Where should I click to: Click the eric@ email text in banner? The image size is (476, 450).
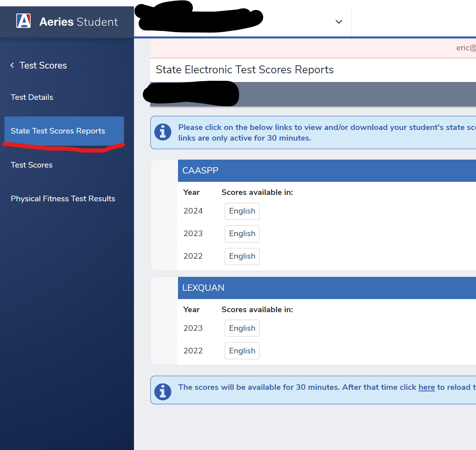[466, 48]
